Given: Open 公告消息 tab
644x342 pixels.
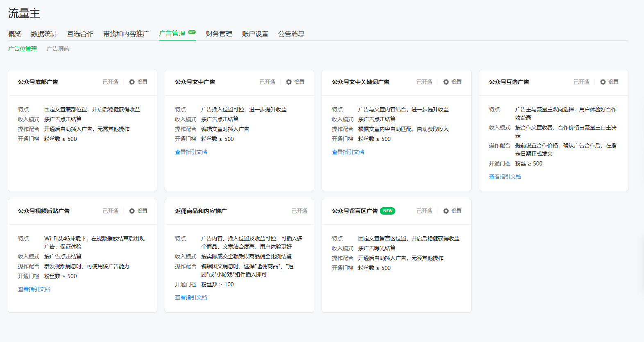Looking at the screenshot, I should coord(291,34).
